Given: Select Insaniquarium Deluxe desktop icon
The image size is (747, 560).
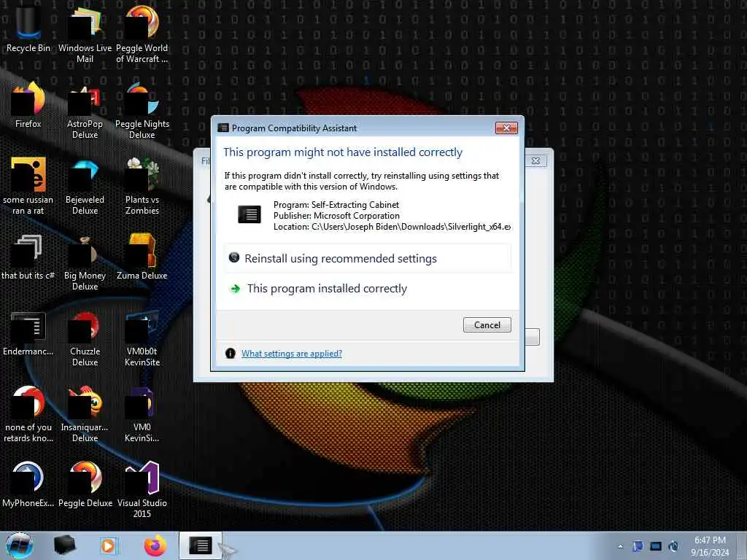Looking at the screenshot, I should (85, 413).
